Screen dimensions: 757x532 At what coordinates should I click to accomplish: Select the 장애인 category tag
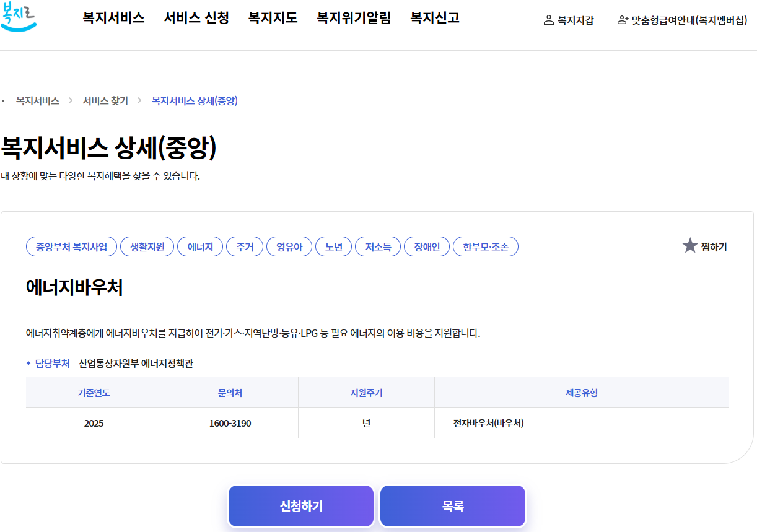426,246
